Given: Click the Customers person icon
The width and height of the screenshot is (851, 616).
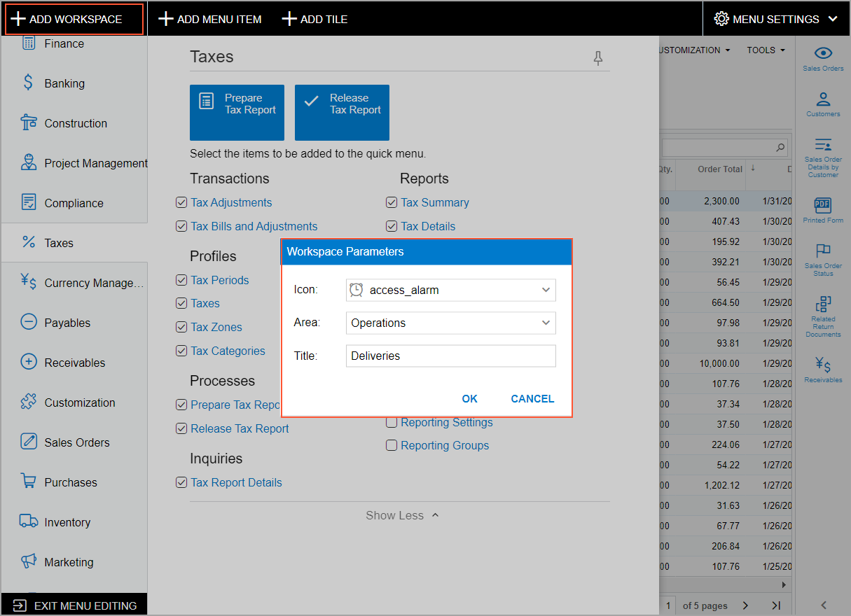Looking at the screenshot, I should pos(823,99).
